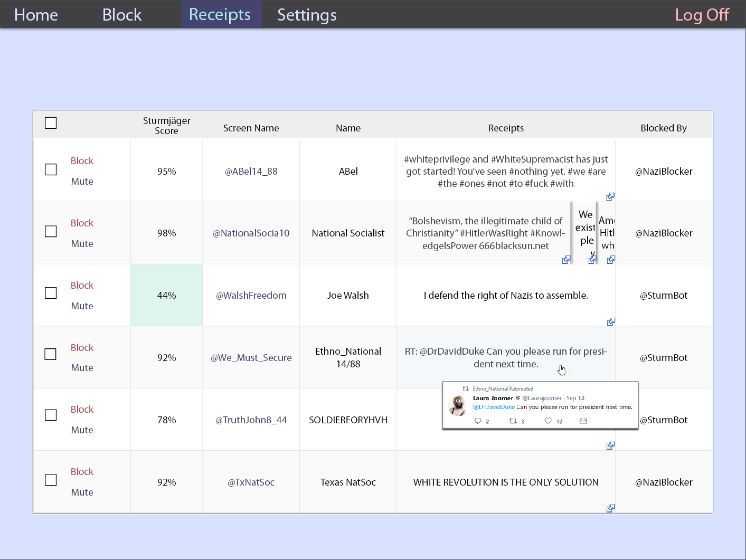Click the reply icon on Laura Joomer's tweet

coord(478,421)
